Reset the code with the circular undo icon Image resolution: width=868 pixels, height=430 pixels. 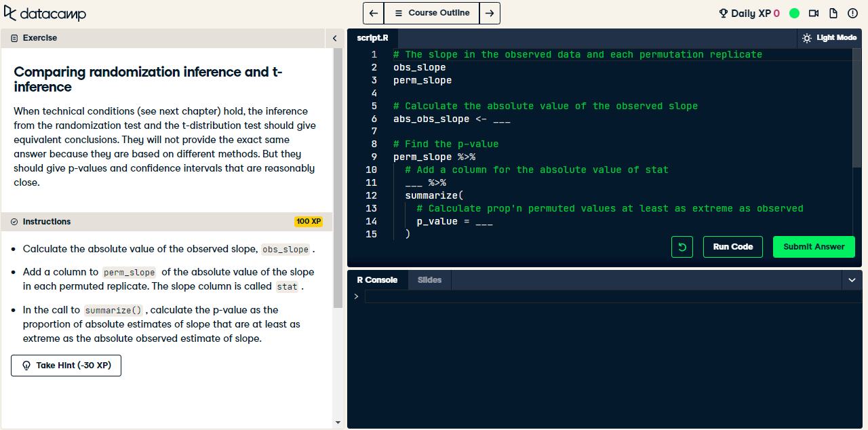pyautogui.click(x=682, y=246)
